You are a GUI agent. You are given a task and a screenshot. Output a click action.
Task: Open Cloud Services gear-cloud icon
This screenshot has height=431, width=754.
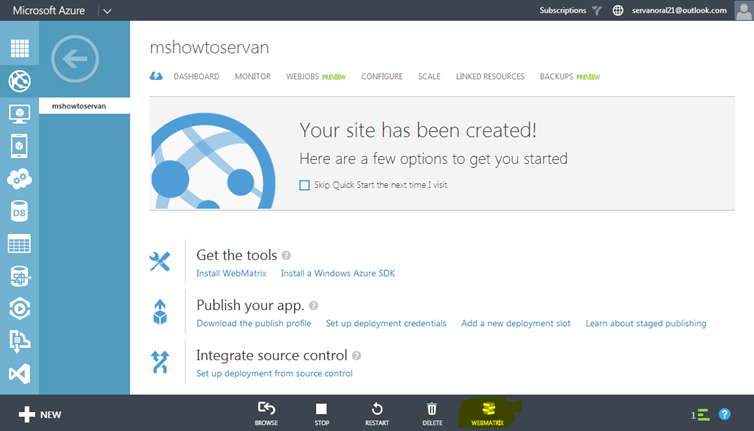19,179
